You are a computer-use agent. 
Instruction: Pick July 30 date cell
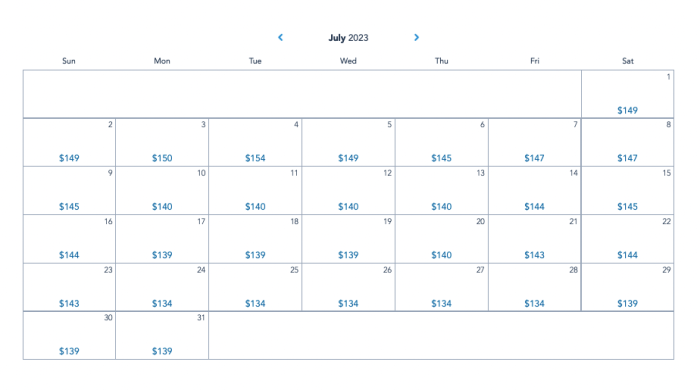pyautogui.click(x=69, y=336)
